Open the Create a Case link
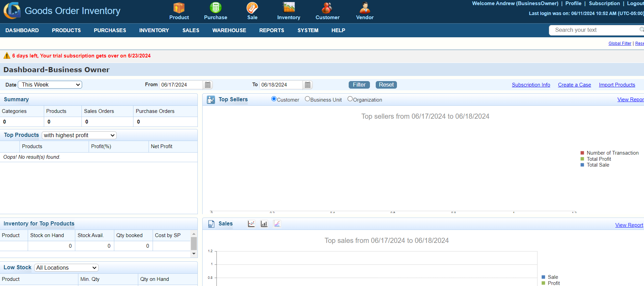Viewport: 644px width, 286px height. [575, 85]
